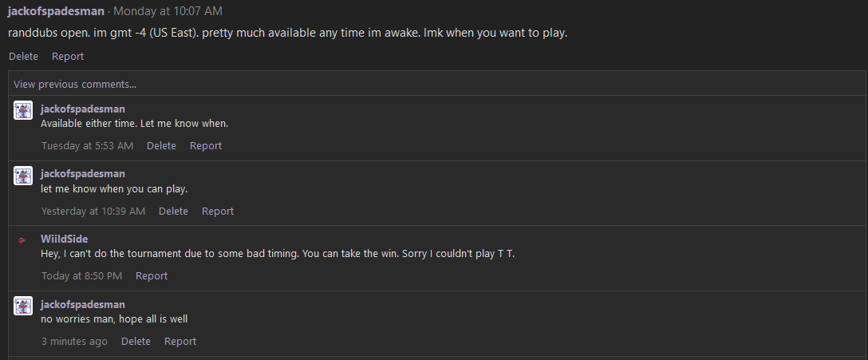Screen dimensions: 868x360
Task: Report the Yesterday 10:39 AM comment
Action: click(218, 211)
